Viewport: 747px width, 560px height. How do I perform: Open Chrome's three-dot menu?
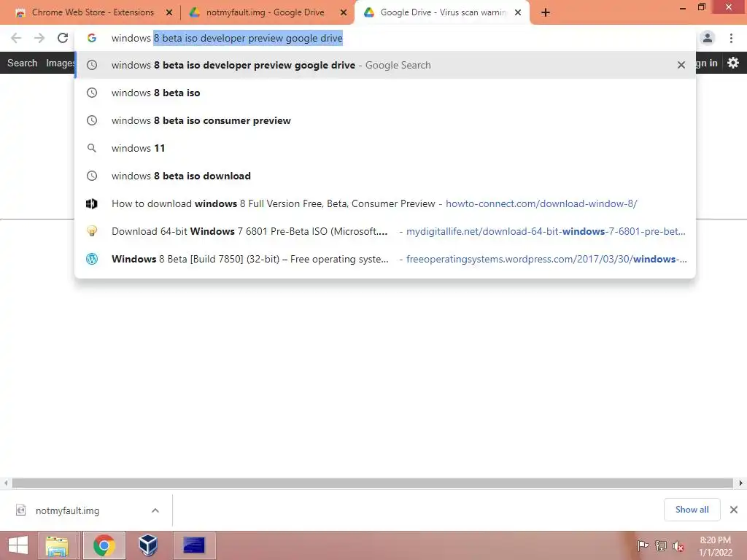[x=731, y=38]
